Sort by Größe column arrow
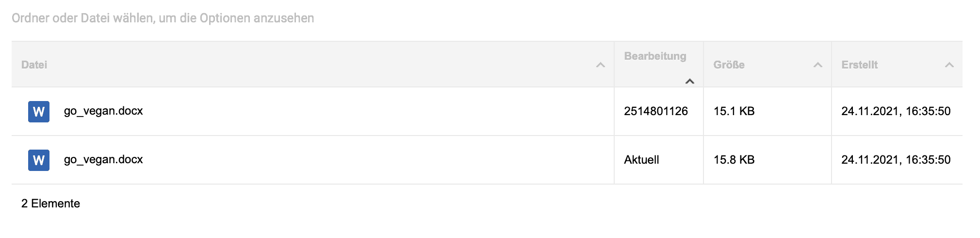This screenshot has height=238, width=980. click(817, 65)
